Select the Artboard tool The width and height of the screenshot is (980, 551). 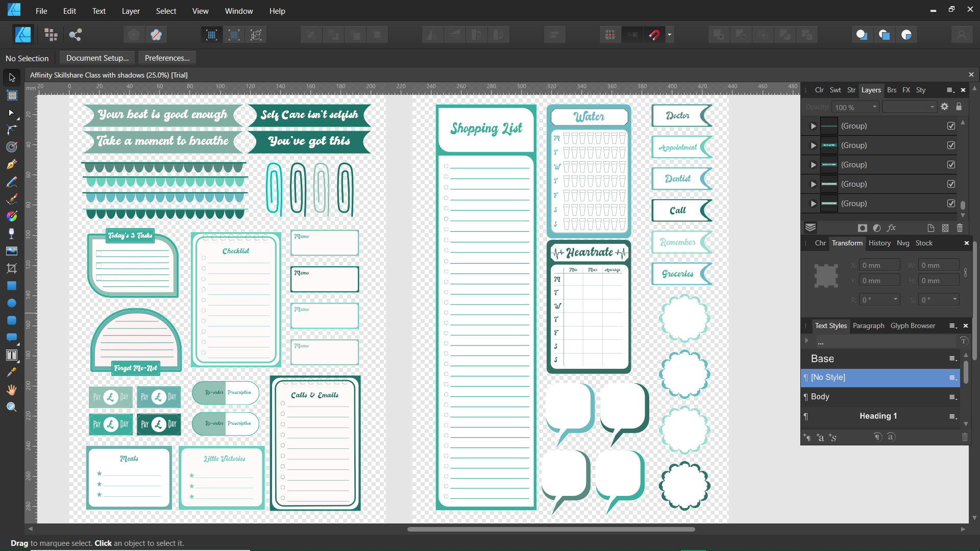click(12, 95)
